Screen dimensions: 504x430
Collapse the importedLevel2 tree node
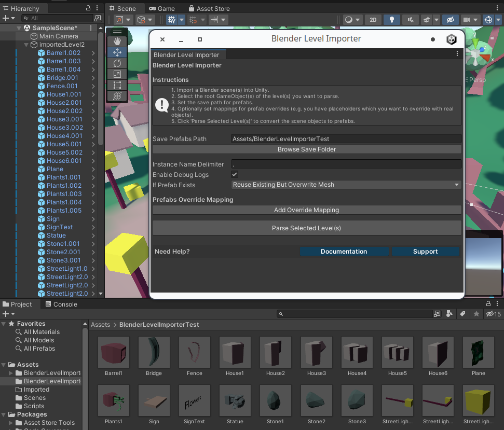coord(26,45)
